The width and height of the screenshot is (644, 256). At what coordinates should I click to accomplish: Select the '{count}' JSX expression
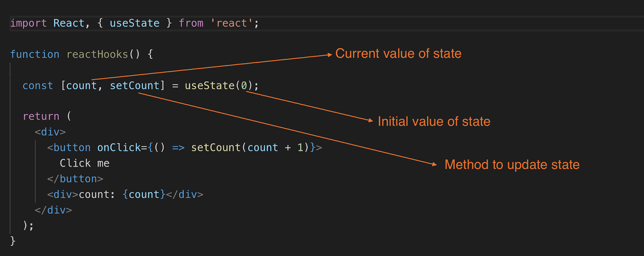(144, 194)
